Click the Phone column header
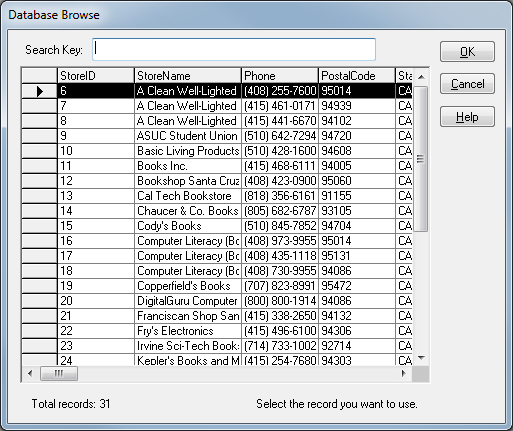This screenshot has height=431, width=513. (x=280, y=76)
